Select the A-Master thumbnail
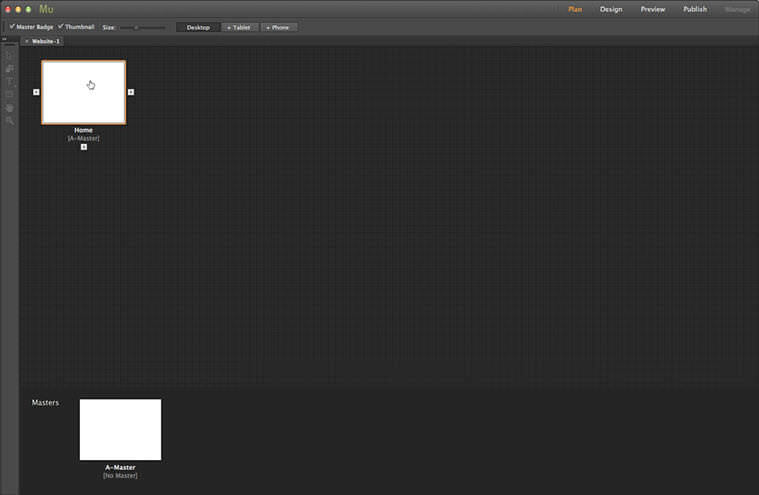 (121, 430)
